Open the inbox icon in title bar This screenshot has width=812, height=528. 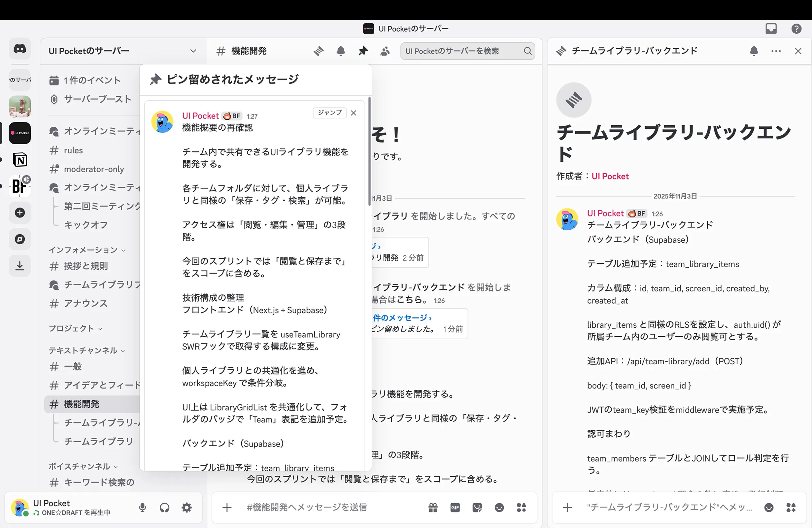[771, 29]
